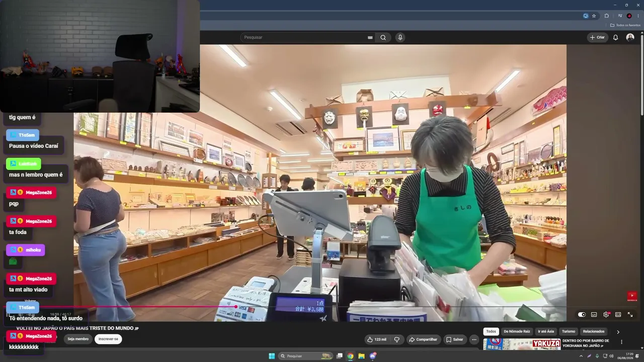644x362 pixels.
Task: Bookmark this page with the star icon
Action: click(594, 16)
